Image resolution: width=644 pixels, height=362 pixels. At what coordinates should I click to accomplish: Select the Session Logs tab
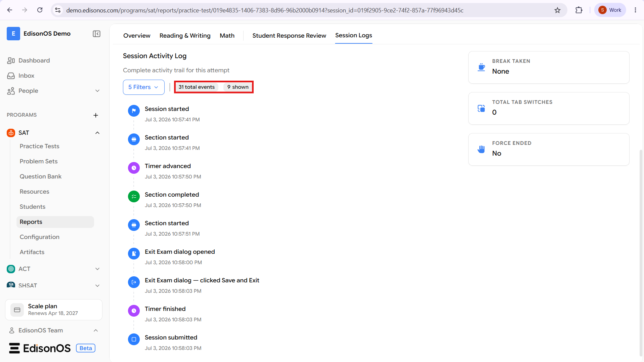tap(353, 35)
